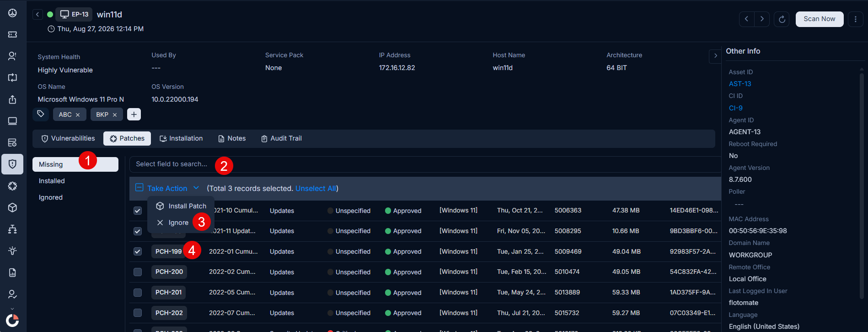Refresh the endpoint details
The height and width of the screenshot is (332, 868).
[782, 19]
